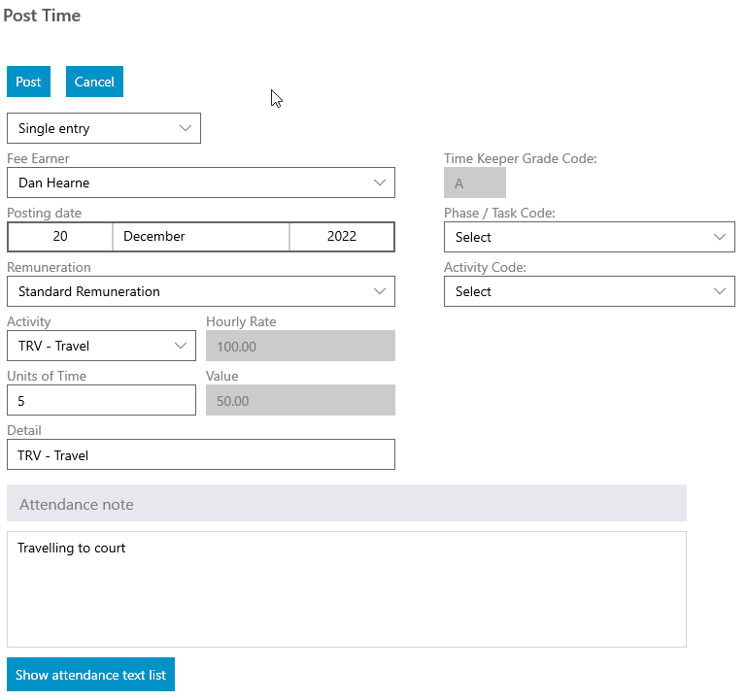Expand the Fee Earner dropdown chevron
Screen dimensions: 747x700
[379, 183]
